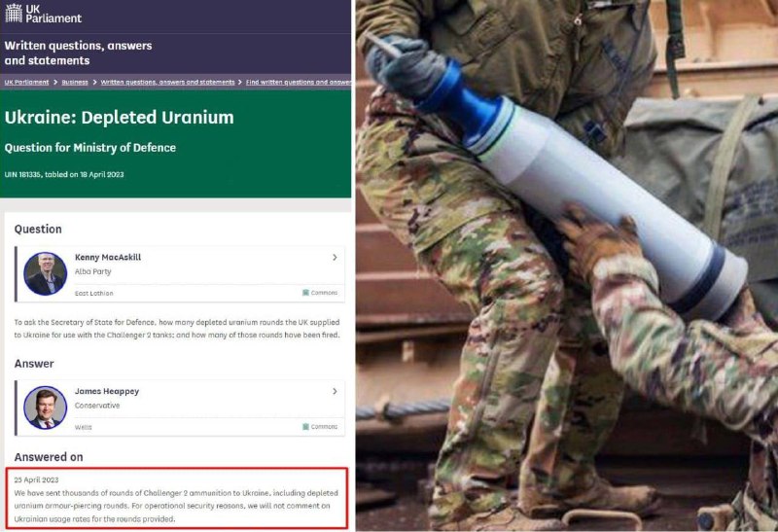Go to Written questions, answers and statements breadcrumb

coord(167,83)
